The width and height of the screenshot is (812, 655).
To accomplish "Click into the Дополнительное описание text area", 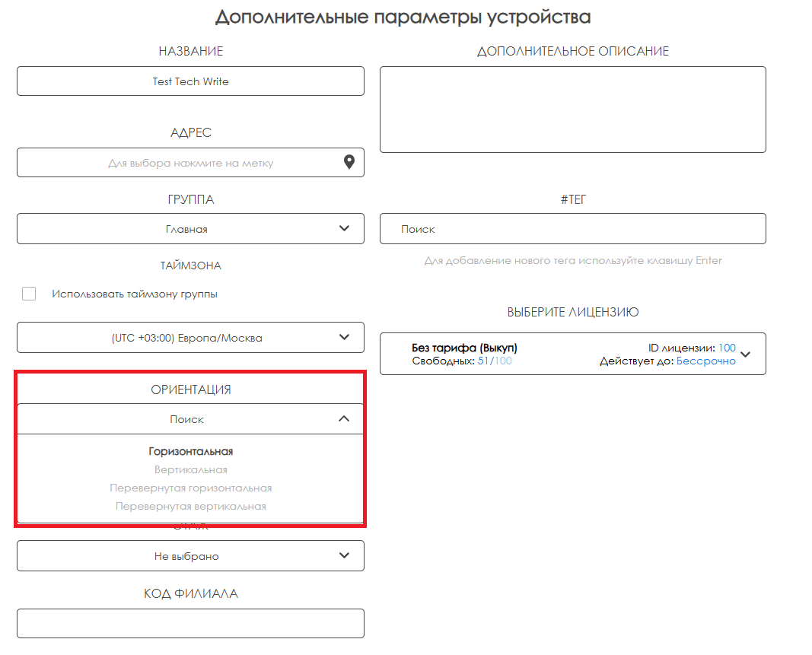I will [x=572, y=110].
